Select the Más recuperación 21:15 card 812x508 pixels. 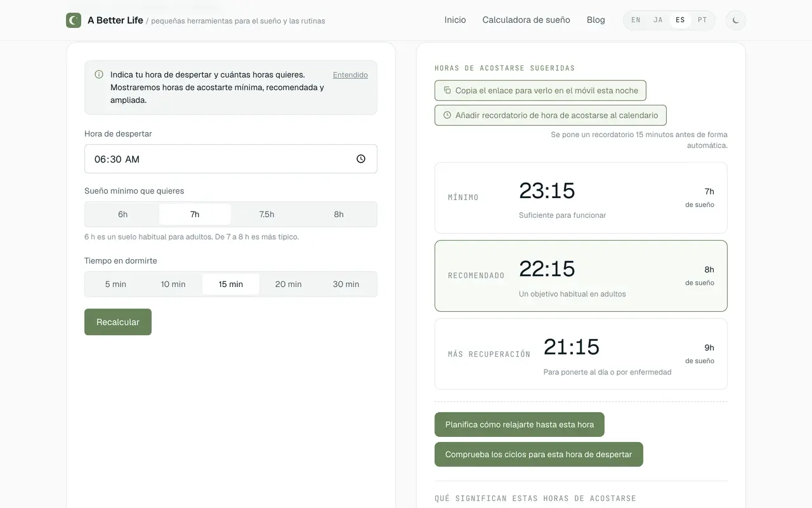tap(581, 354)
